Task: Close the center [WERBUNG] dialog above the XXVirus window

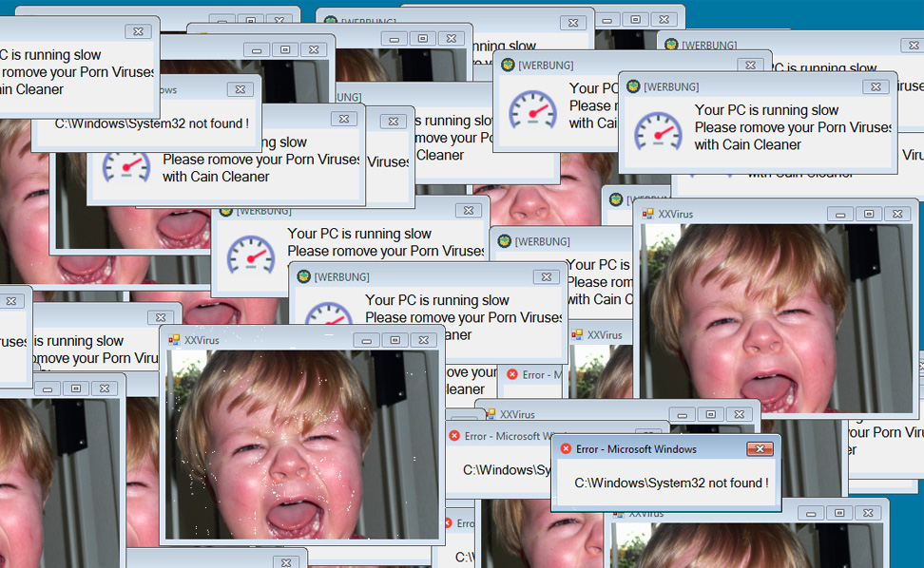Action: [x=547, y=277]
